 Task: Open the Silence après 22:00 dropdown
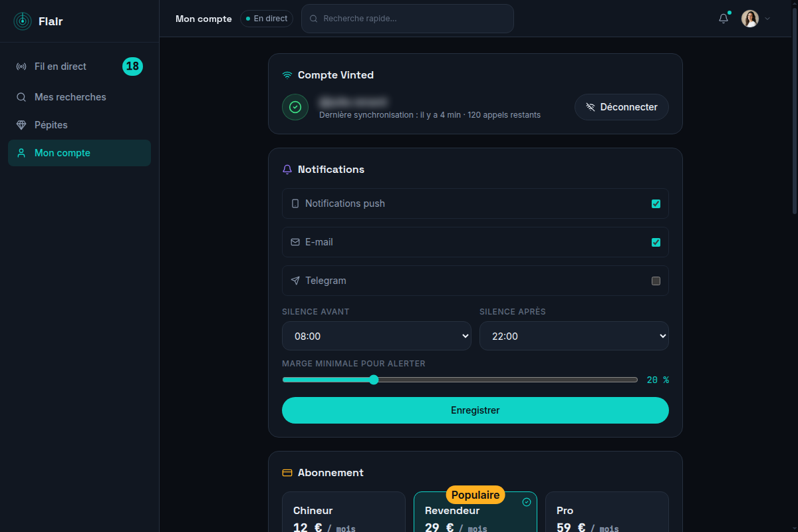click(x=574, y=336)
